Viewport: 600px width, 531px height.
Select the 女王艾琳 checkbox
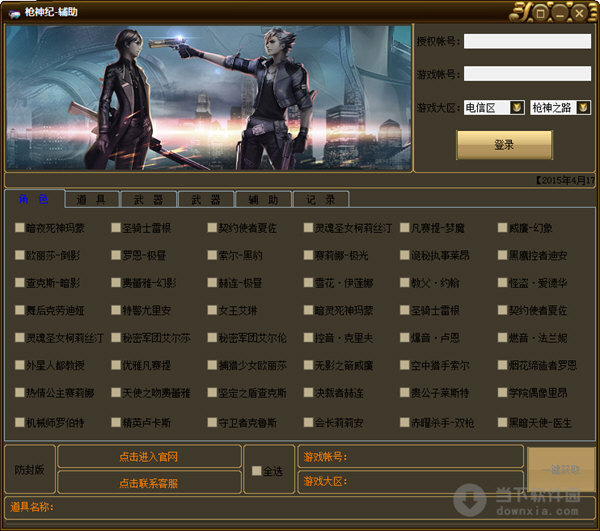[x=212, y=310]
